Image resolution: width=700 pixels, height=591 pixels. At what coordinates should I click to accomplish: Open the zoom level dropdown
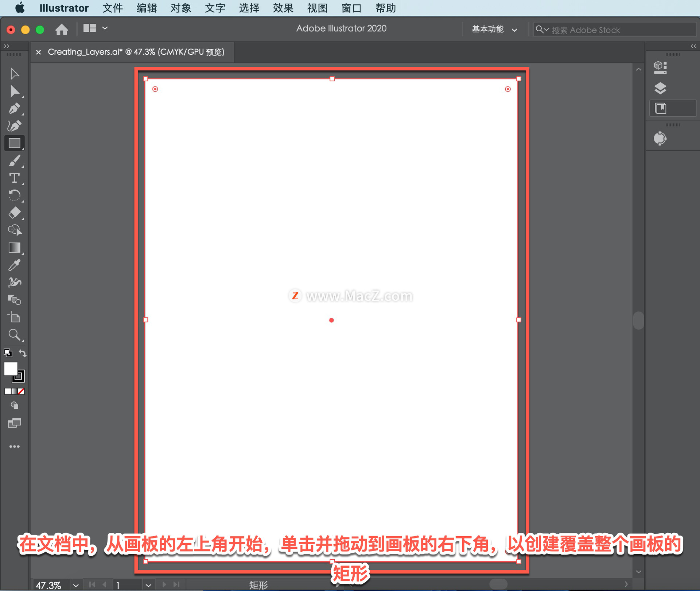[76, 585]
